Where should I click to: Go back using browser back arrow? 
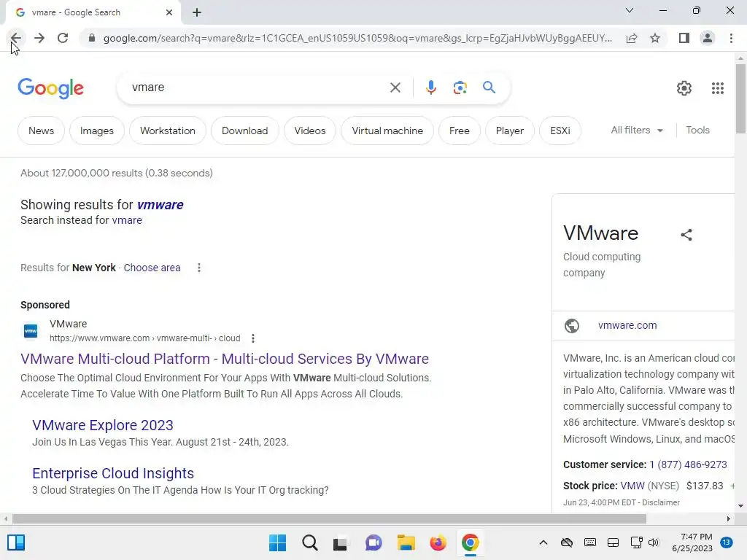pyautogui.click(x=16, y=38)
